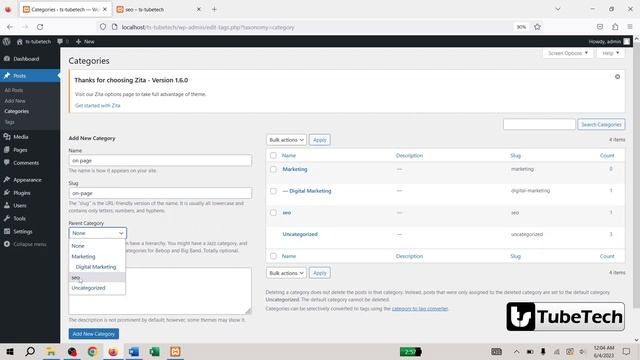The width and height of the screenshot is (640, 360).
Task: Open the category to tag converter link
Action: click(420, 309)
